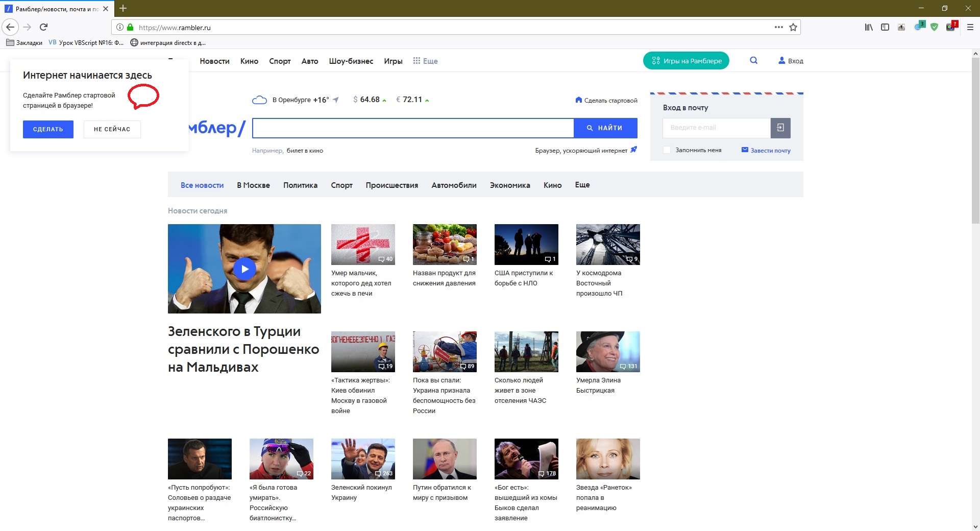Open the интеграция directx bookmark
The height and width of the screenshot is (531, 980).
pyautogui.click(x=168, y=42)
